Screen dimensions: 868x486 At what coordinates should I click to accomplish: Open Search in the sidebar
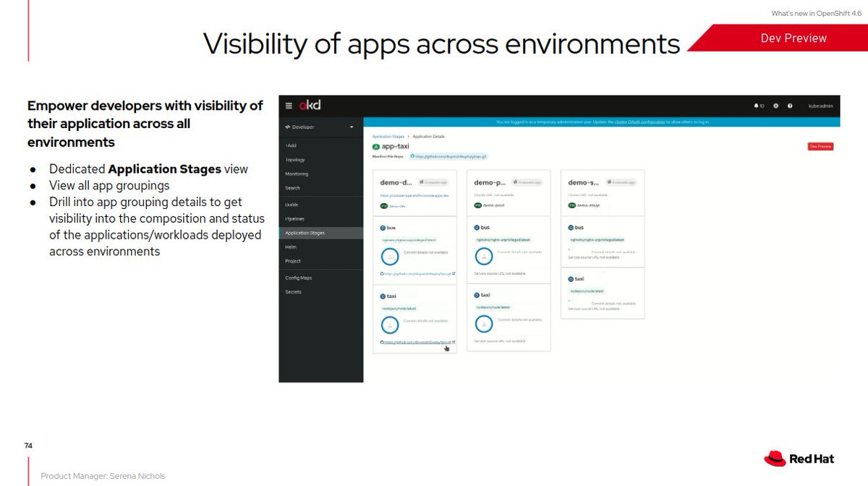[292, 188]
